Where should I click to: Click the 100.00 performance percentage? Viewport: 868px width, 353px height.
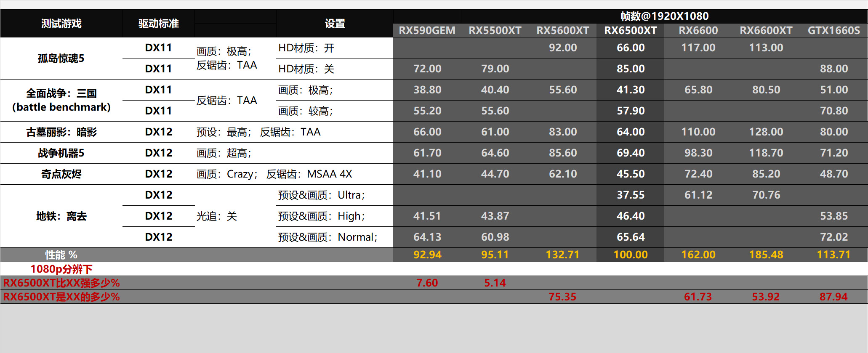pos(631,255)
